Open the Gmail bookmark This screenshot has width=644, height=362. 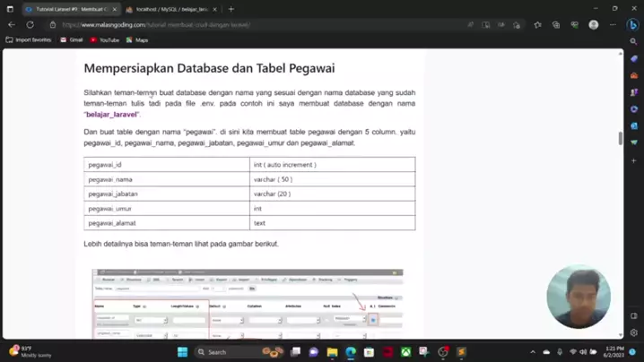pyautogui.click(x=72, y=40)
